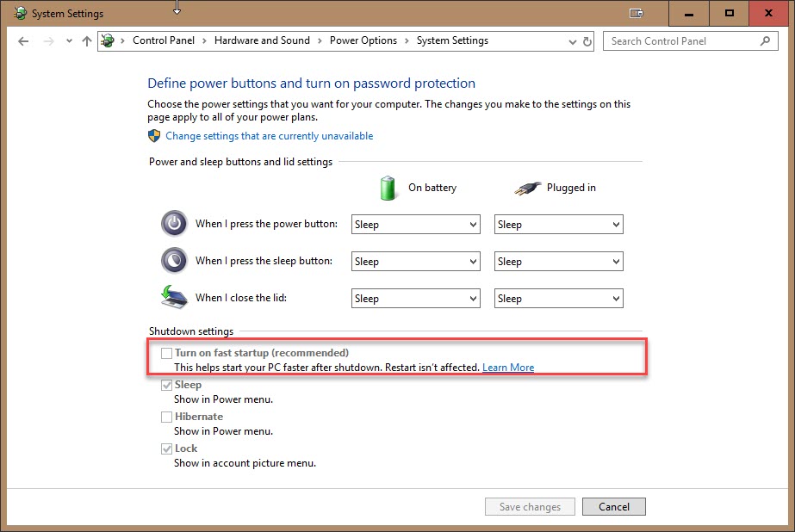795x532 pixels.
Task: Click the power button icon
Action: 174,224
